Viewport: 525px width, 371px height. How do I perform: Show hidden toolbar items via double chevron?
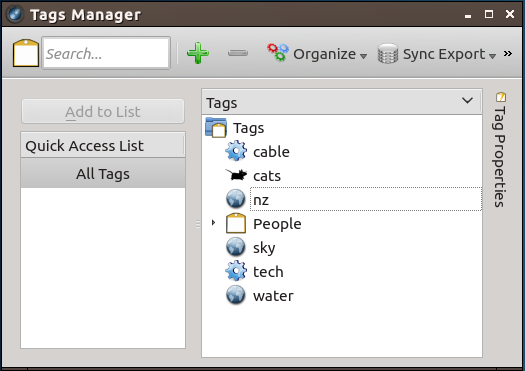click(508, 53)
